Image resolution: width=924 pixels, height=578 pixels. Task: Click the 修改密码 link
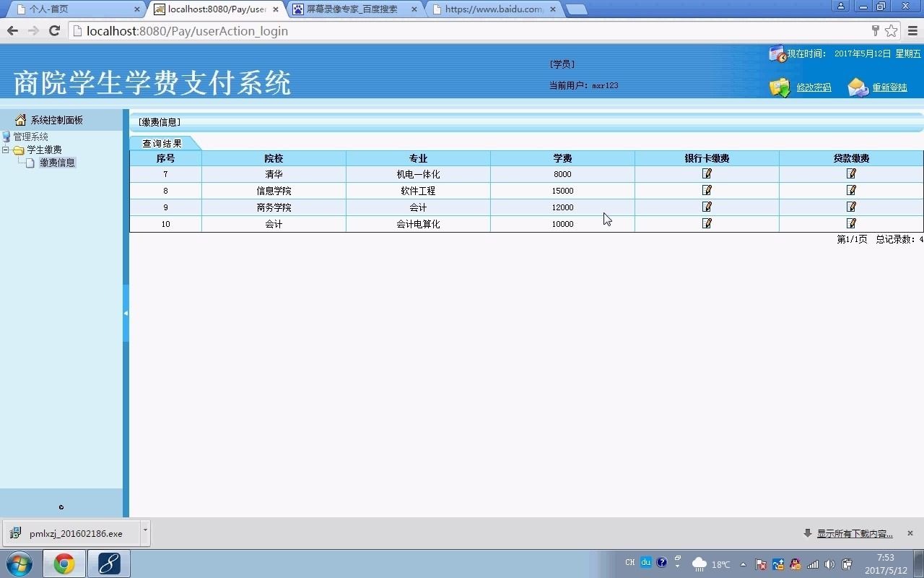814,87
